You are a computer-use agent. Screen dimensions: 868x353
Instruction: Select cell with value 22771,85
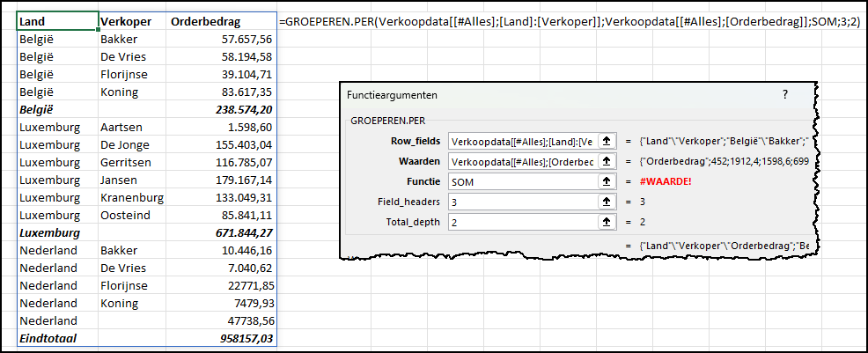tap(222, 285)
